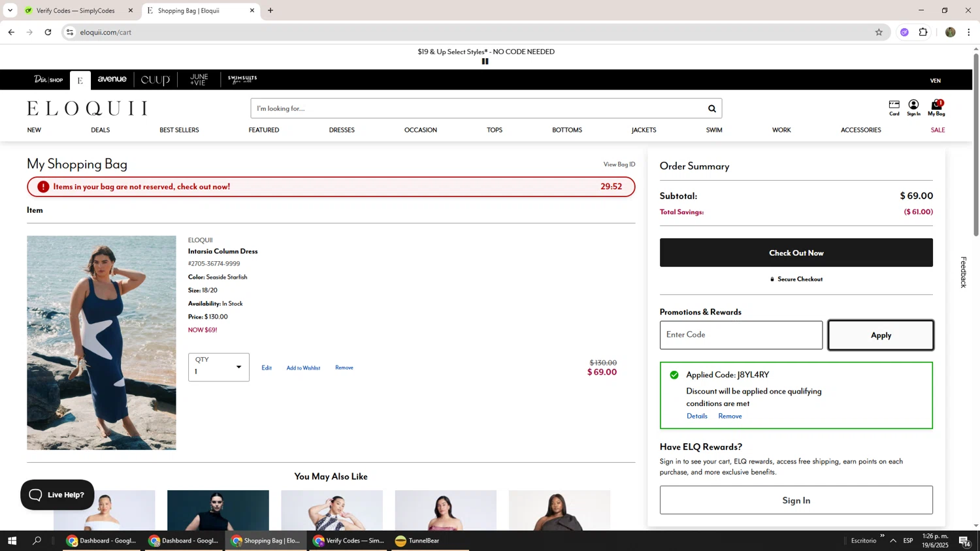Click the Check Out Now button

point(796,253)
